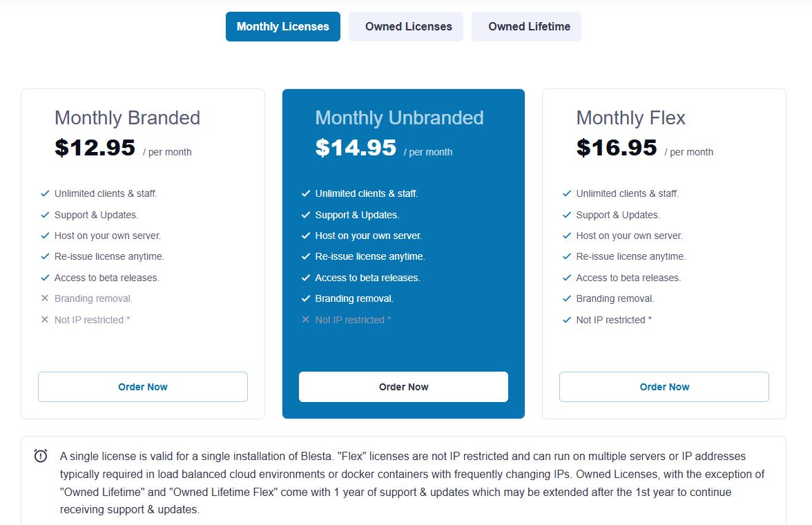Click the checkmark beside Support & Updates in Monthly Flex
This screenshot has height=525, width=812.
coord(566,215)
